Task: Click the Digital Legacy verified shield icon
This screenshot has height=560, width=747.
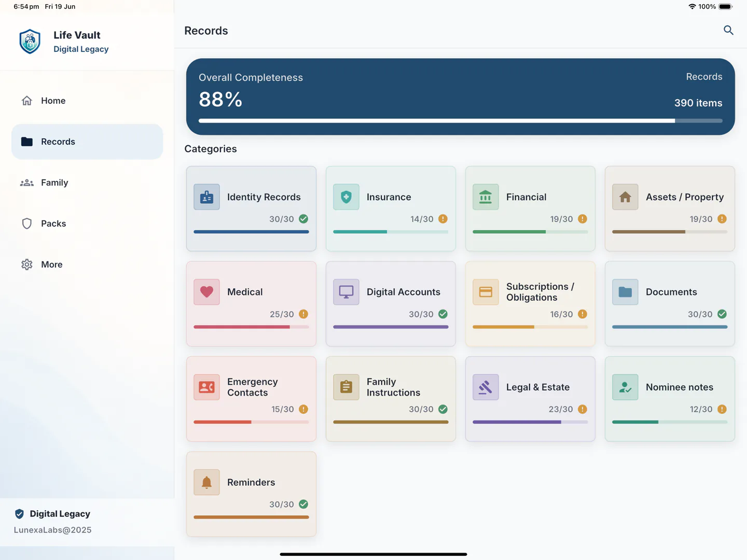Action: click(19, 514)
